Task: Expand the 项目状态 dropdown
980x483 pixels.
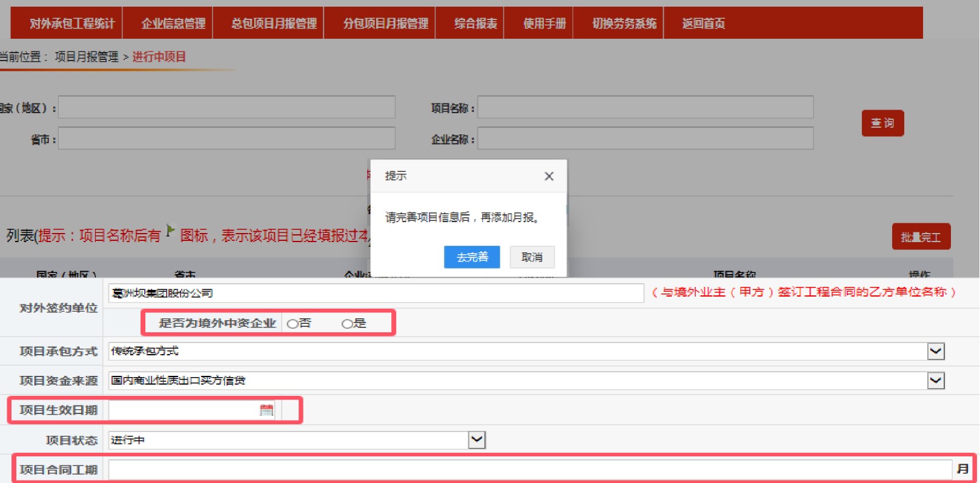Action: coord(477,440)
